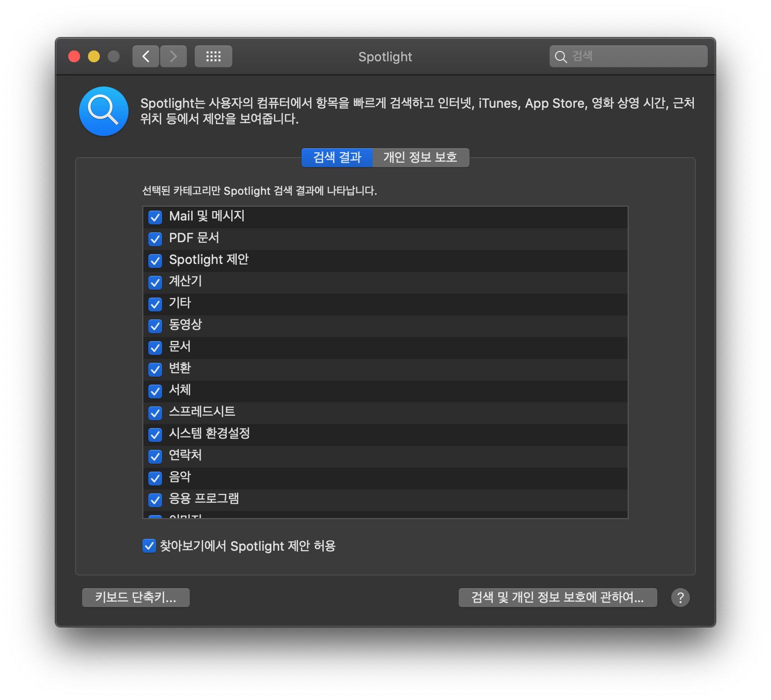771x700 pixels.
Task: Select the 동영상 row label
Action: tap(185, 325)
